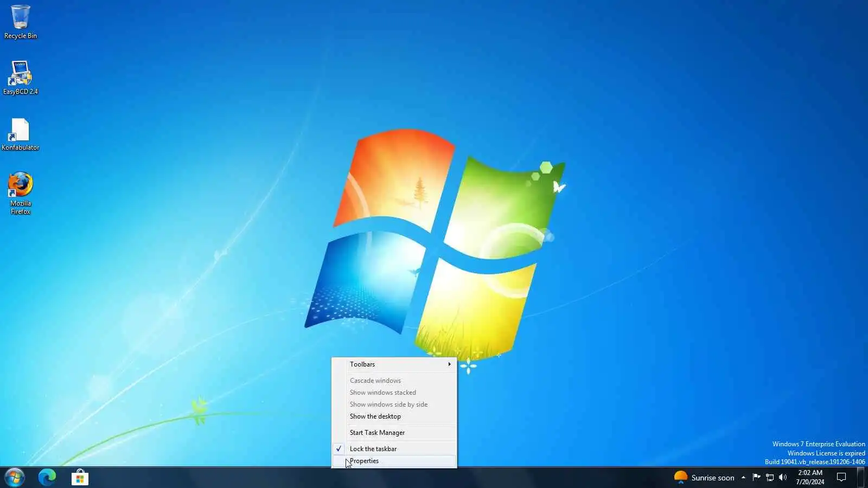The height and width of the screenshot is (488, 868).
Task: Toggle Lock the taskbar off
Action: 394,449
